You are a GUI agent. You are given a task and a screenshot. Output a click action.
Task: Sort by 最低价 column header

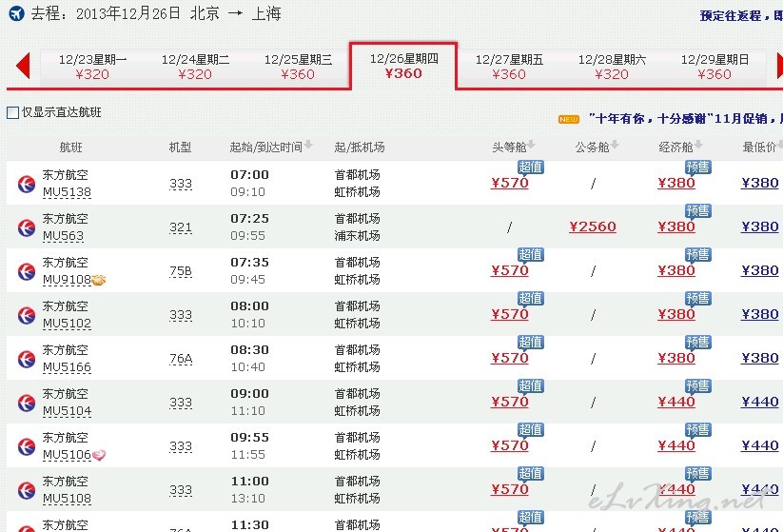762,147
